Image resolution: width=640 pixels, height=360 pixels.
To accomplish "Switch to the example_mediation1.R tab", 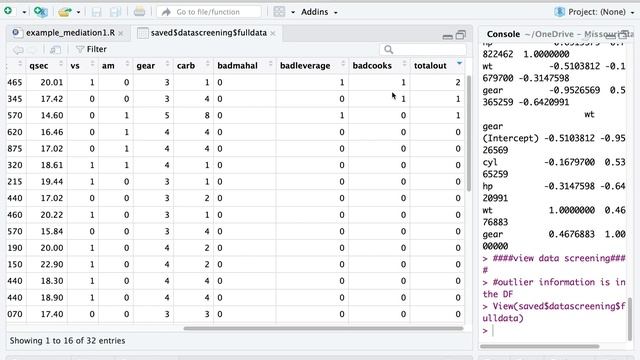I will coord(70,33).
